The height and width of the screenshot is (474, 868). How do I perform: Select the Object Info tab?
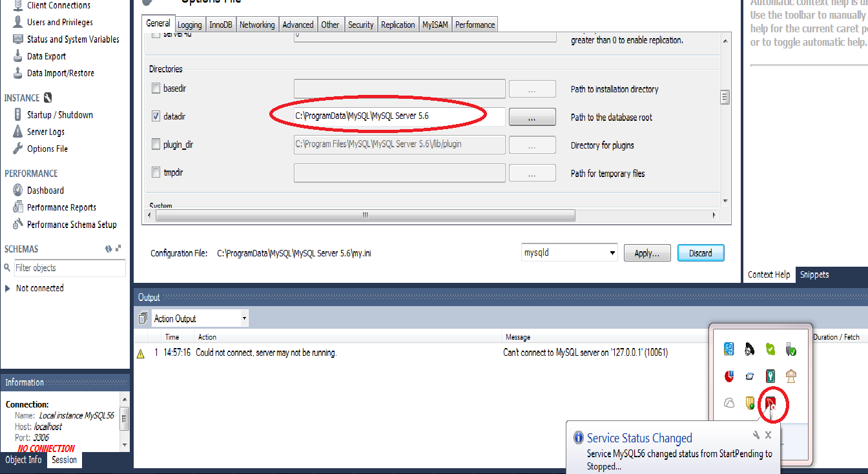pyautogui.click(x=23, y=460)
